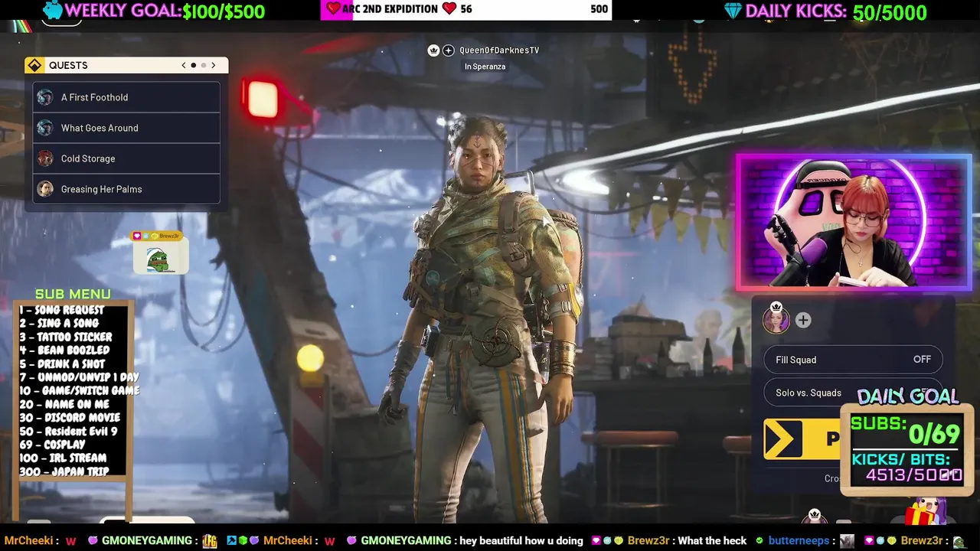Click the In Speranza status text
The image size is (980, 551).
(x=485, y=67)
